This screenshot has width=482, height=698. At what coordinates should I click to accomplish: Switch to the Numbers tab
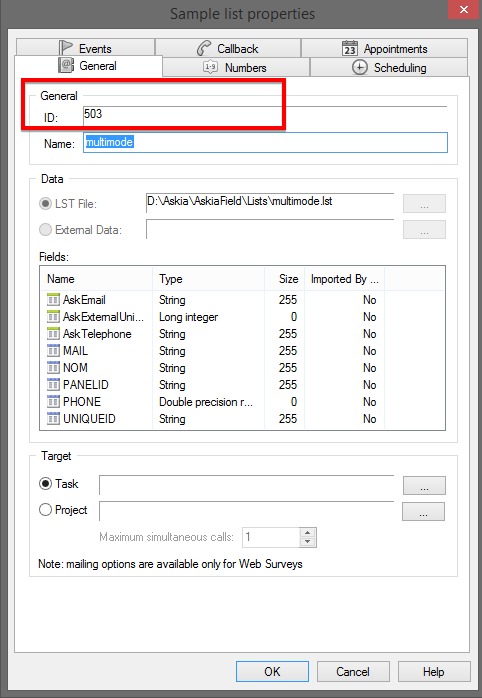coord(236,67)
